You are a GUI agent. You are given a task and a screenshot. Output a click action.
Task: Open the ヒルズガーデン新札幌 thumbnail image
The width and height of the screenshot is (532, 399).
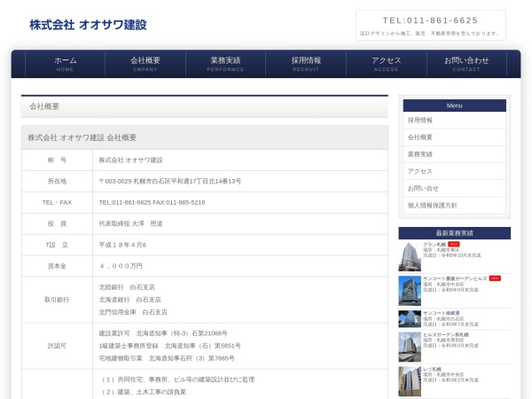point(410,347)
